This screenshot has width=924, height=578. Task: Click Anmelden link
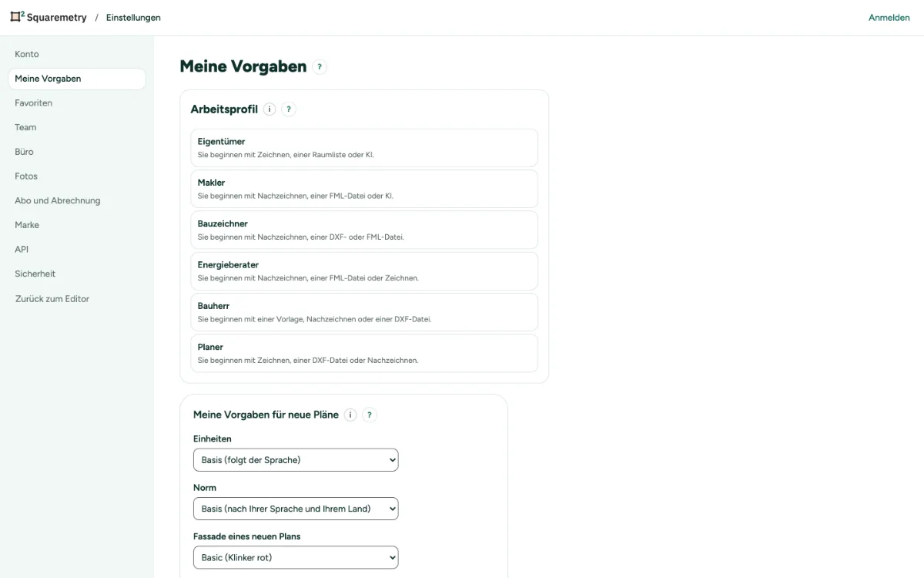[x=889, y=18]
